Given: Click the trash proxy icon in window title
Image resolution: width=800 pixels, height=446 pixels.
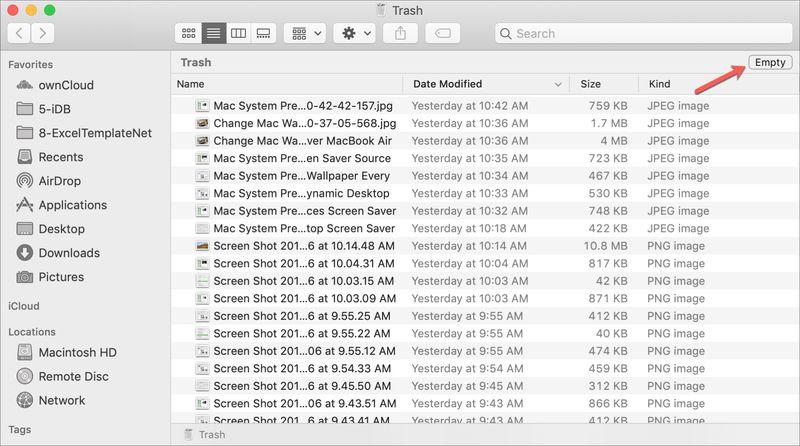Looking at the screenshot, I should click(x=381, y=10).
